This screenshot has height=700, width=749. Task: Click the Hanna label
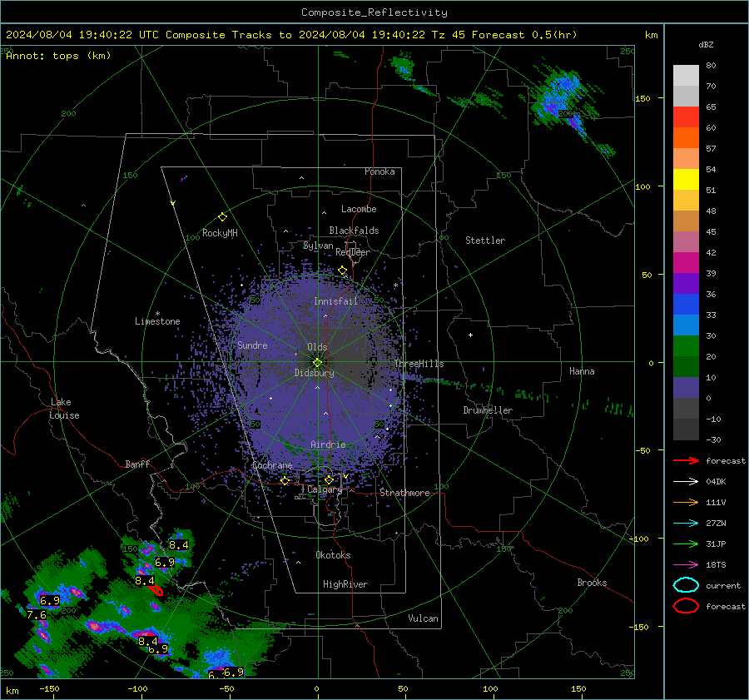pyautogui.click(x=582, y=371)
